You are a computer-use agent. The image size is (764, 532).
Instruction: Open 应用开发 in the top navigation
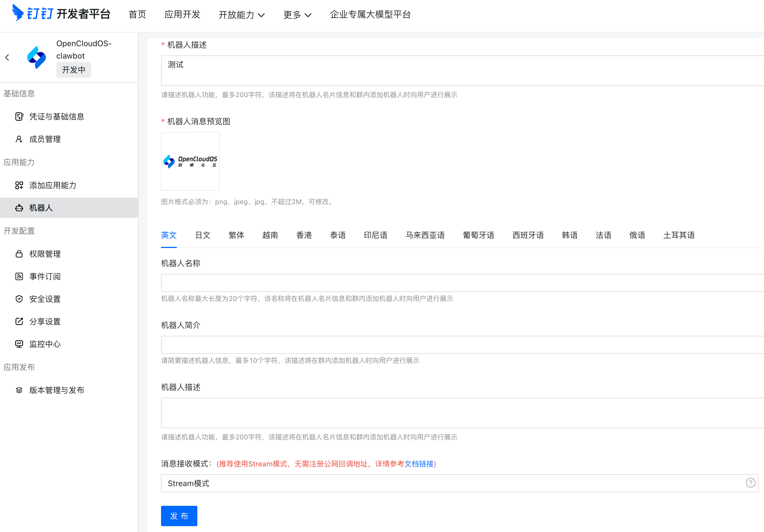coord(182,14)
